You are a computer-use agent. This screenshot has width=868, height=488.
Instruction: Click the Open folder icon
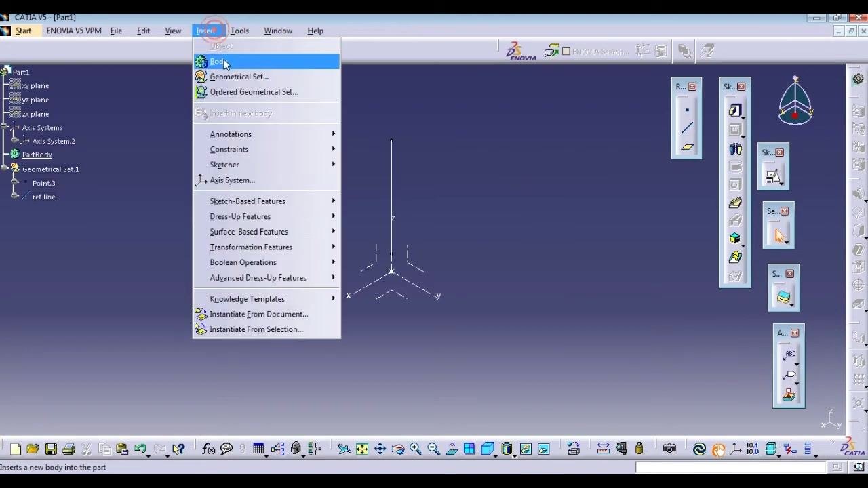(33, 449)
